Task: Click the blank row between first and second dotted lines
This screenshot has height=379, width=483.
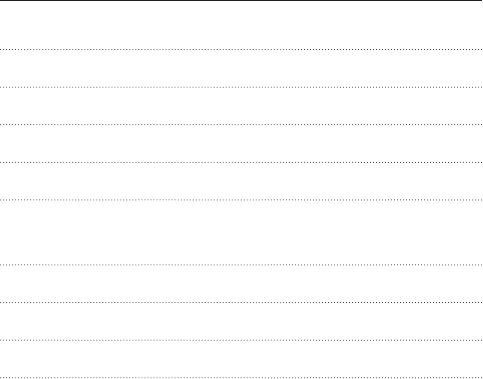Action: tap(241, 68)
